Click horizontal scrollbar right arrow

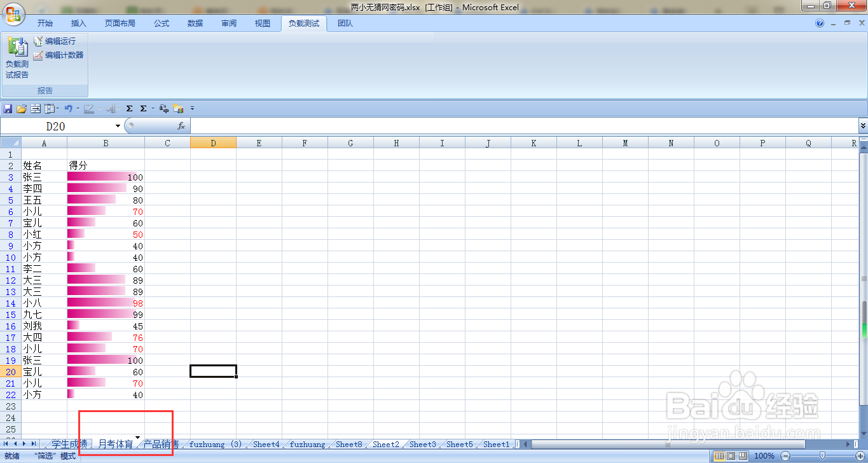coord(848,444)
